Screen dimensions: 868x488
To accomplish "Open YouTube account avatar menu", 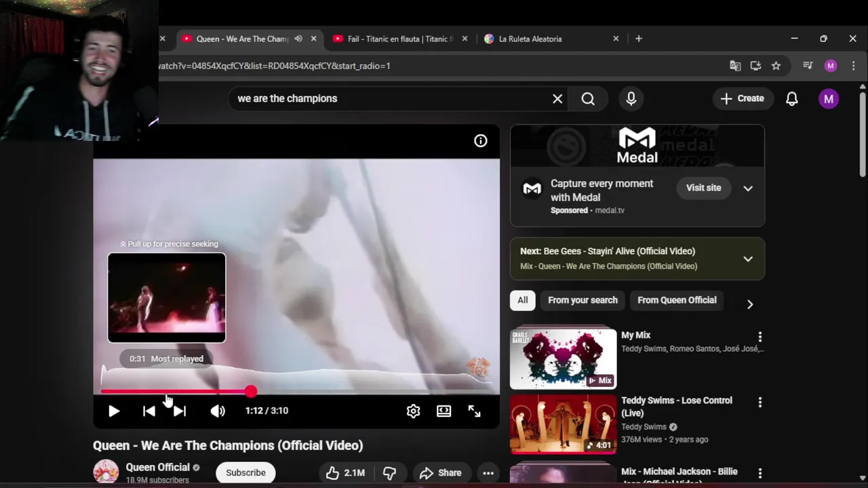I will point(829,99).
